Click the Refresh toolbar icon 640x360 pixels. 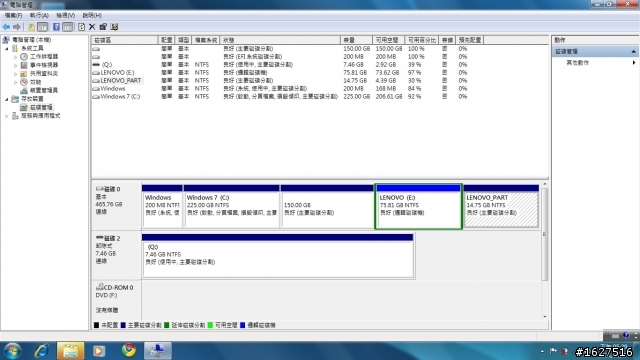81,27
